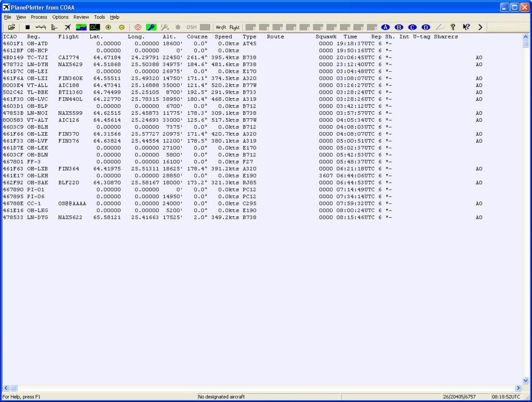Open the green wrench options icon

pos(151,27)
